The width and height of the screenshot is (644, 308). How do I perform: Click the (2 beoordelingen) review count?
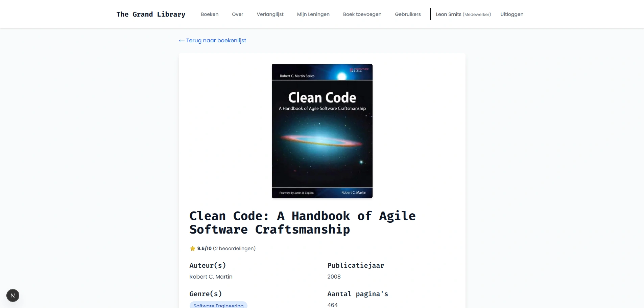(x=234, y=248)
